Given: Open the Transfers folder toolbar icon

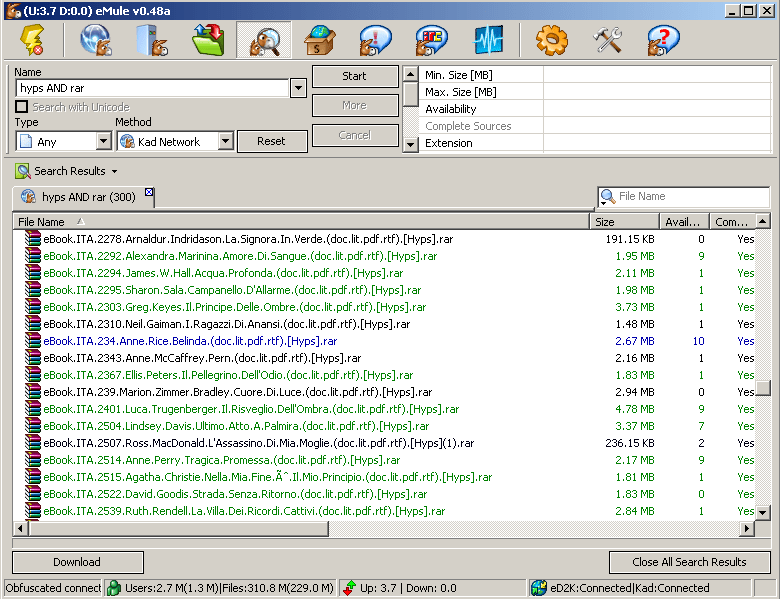Looking at the screenshot, I should tap(208, 40).
